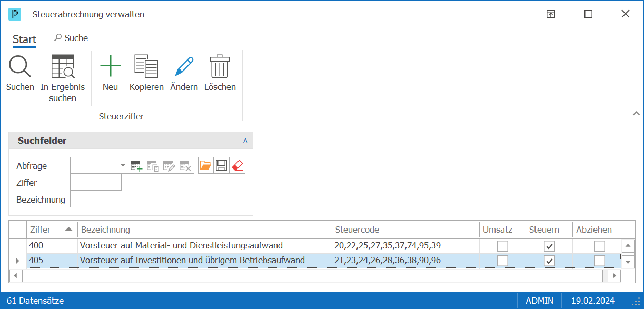The height and width of the screenshot is (309, 644).
Task: Toggle Steuern checkbox for row 400
Action: (x=549, y=246)
